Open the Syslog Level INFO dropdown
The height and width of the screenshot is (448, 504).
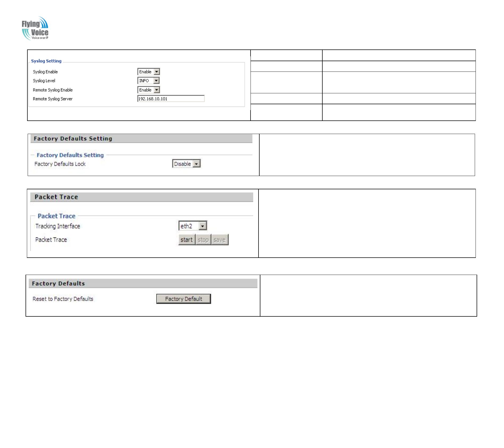(x=148, y=81)
